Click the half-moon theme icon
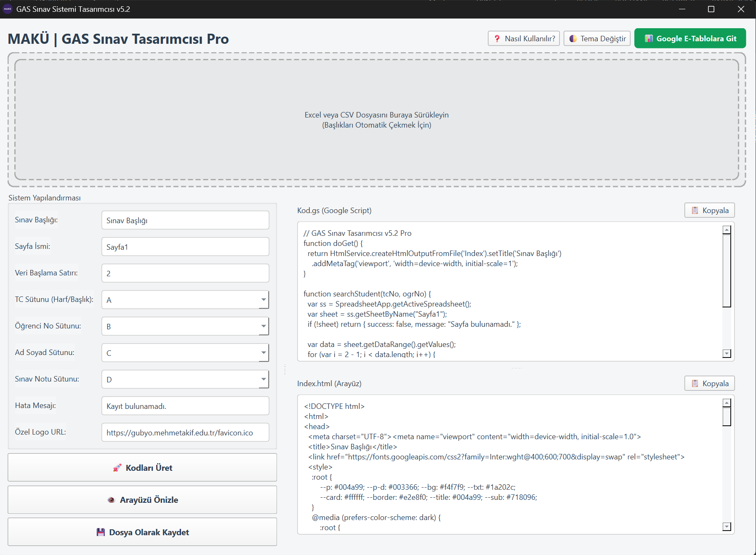 pyautogui.click(x=573, y=38)
